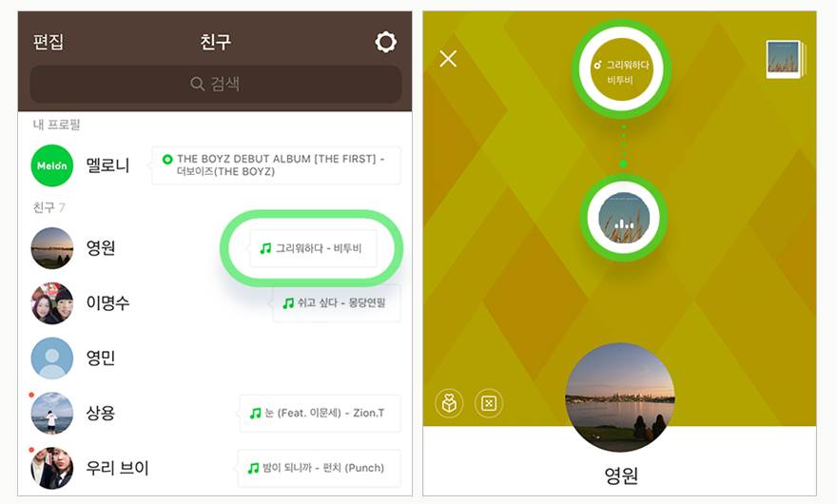Tap large 영원 profile photo at bottom
This screenshot has height=504, width=837.
[x=620, y=397]
